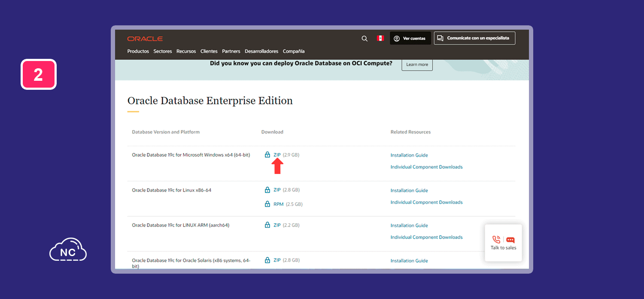This screenshot has width=644, height=299.
Task: Open the Oracle logo home link
Action: (x=145, y=39)
